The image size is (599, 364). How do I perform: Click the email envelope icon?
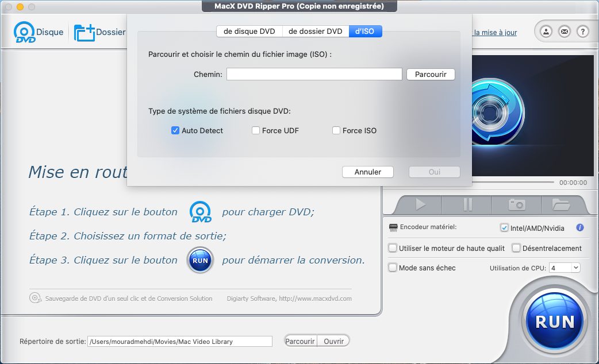(x=565, y=32)
